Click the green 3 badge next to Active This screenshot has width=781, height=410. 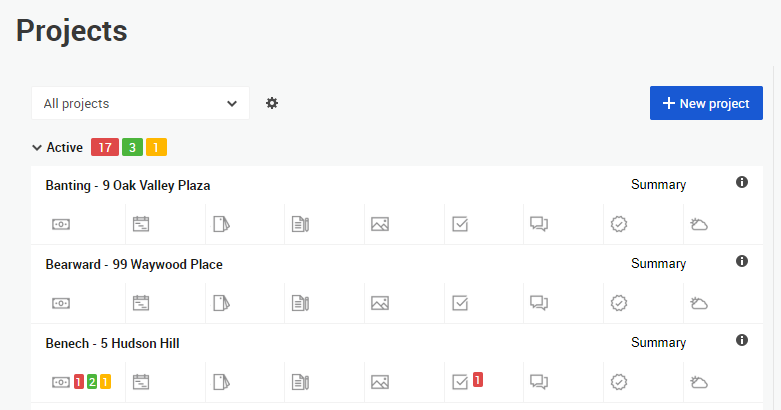pos(132,147)
